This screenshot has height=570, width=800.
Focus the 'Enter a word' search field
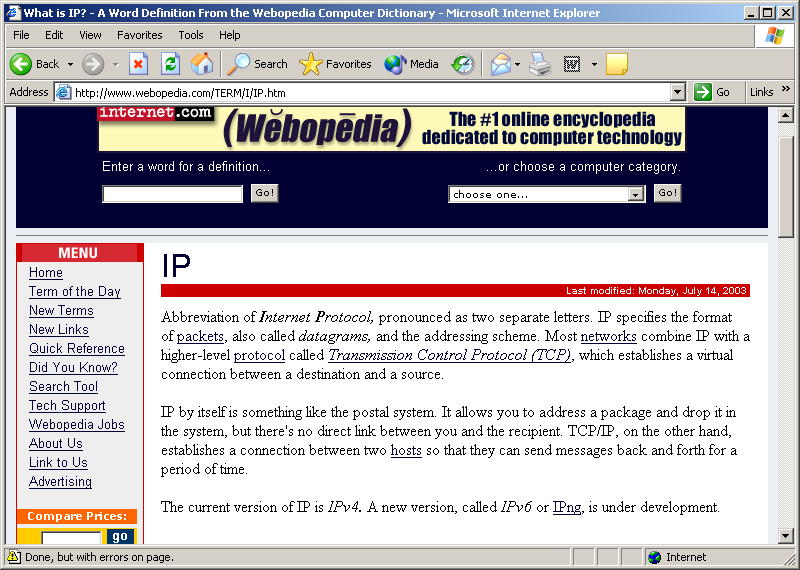172,194
